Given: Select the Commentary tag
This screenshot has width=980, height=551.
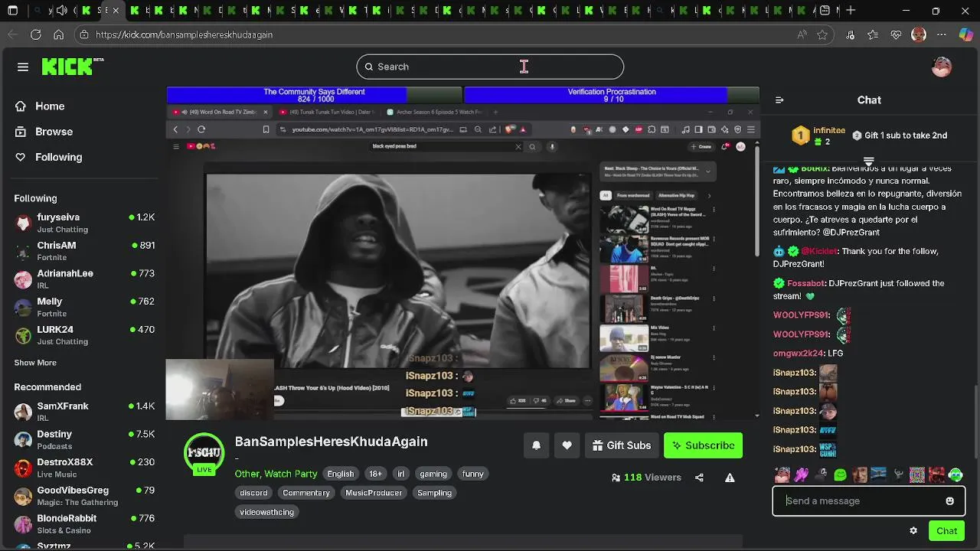Looking at the screenshot, I should point(306,493).
